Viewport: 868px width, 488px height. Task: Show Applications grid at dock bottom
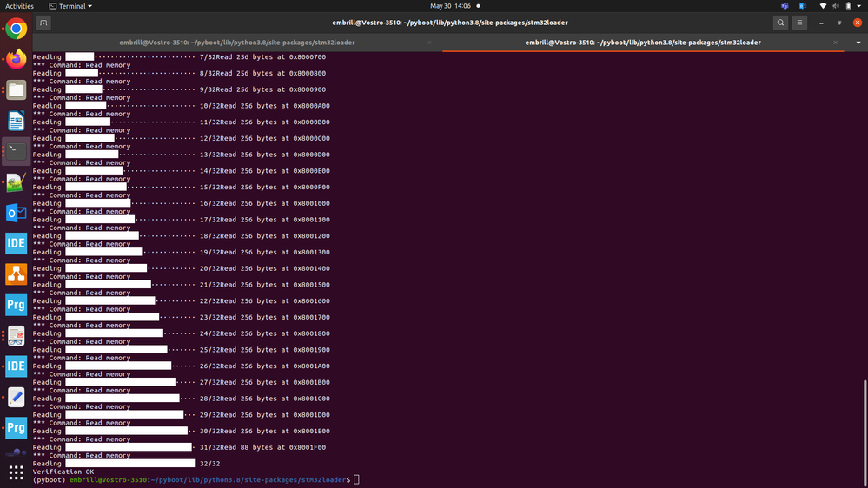pyautogui.click(x=16, y=472)
